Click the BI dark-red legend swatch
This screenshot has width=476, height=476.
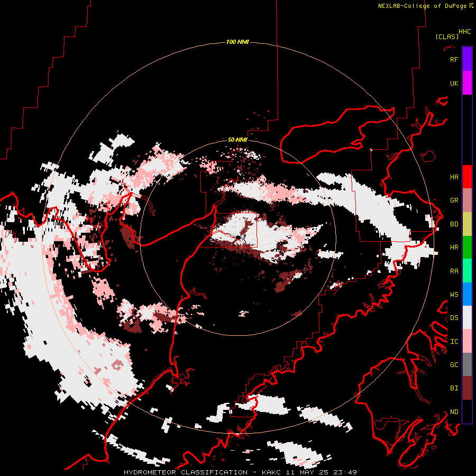tap(467, 388)
